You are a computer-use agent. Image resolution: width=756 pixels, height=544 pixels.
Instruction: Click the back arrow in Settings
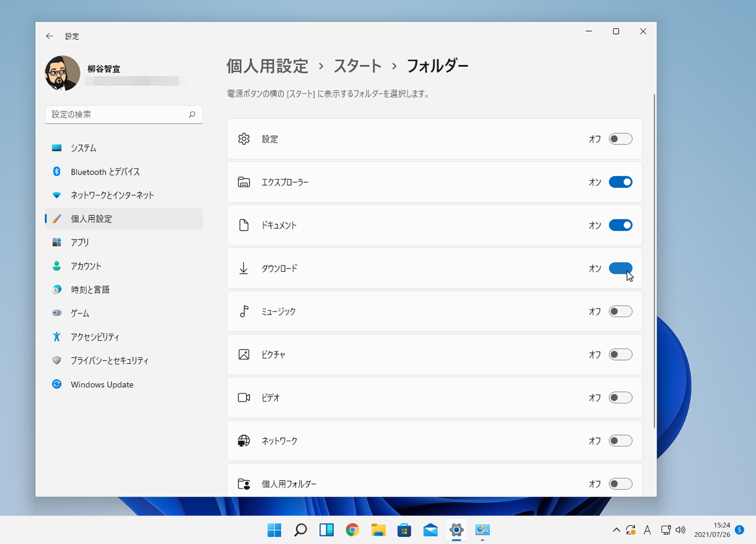click(50, 37)
